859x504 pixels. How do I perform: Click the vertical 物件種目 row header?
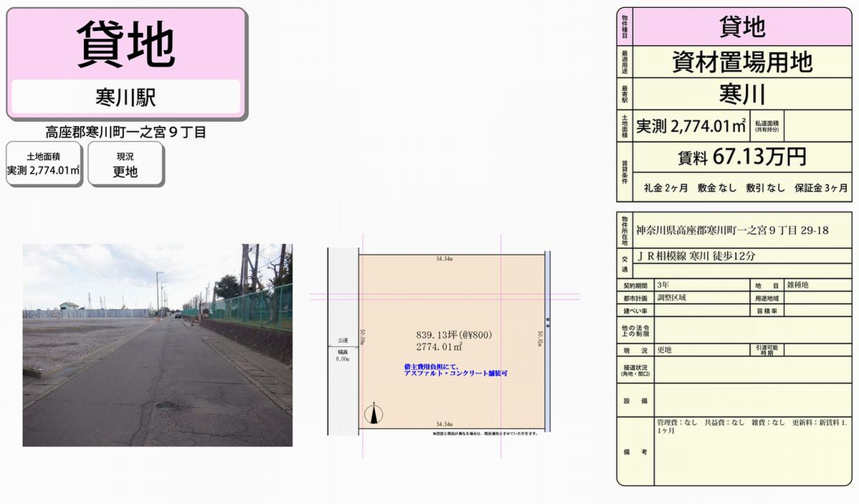click(625, 27)
